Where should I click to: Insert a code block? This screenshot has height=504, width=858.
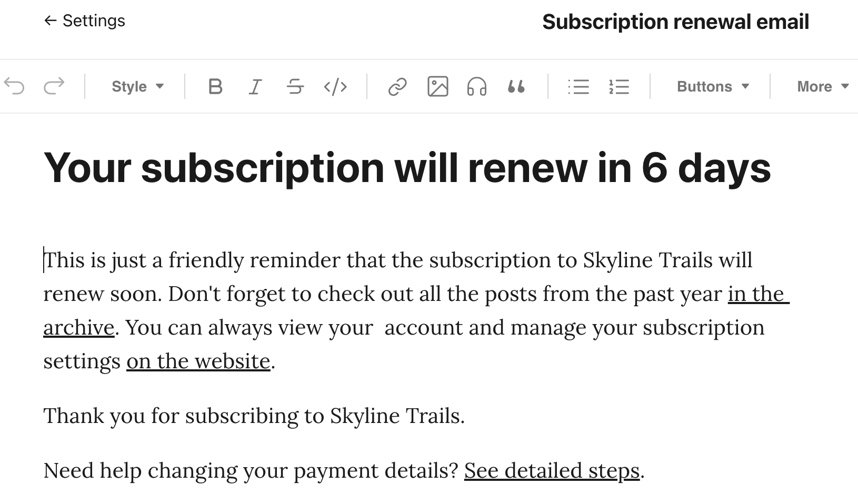pyautogui.click(x=335, y=86)
